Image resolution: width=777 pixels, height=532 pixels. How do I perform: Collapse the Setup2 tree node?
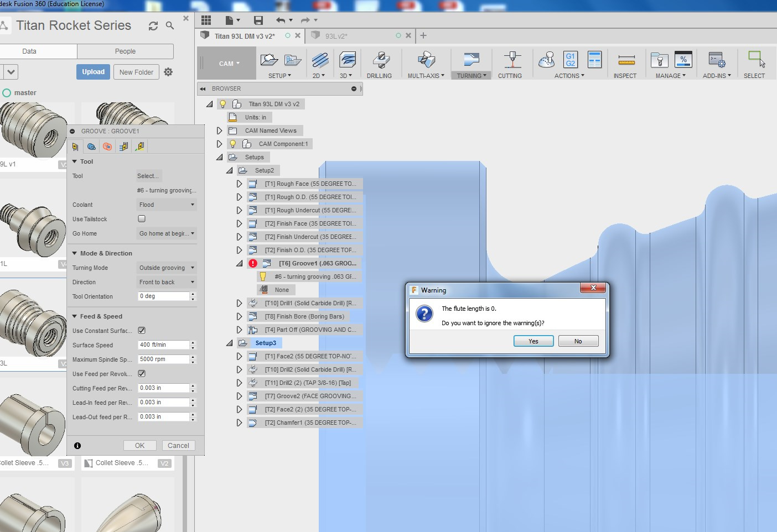coord(229,170)
